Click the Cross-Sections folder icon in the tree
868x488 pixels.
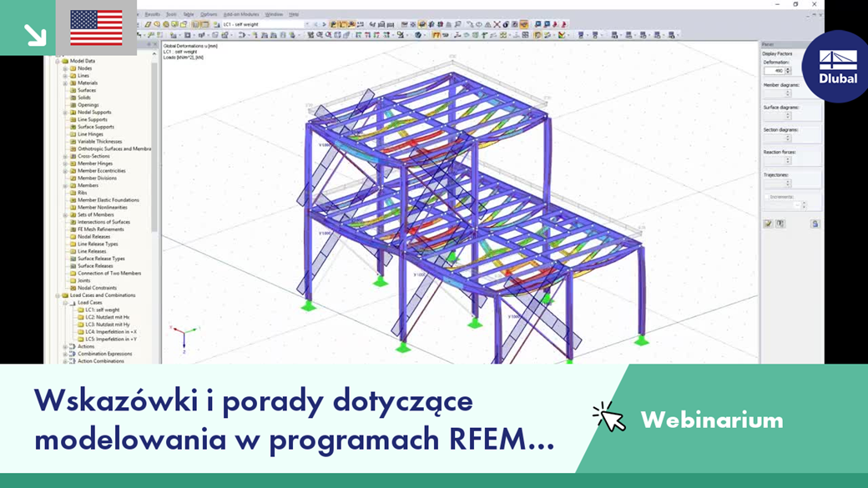pyautogui.click(x=73, y=156)
